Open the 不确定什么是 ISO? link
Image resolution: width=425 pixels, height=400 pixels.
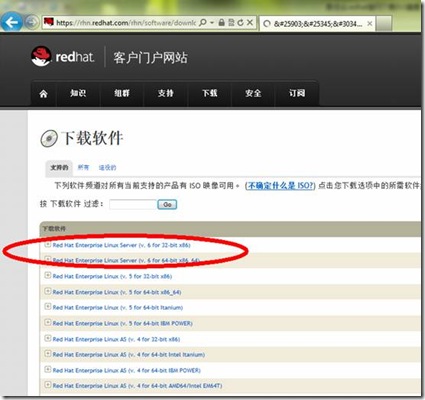tap(280, 186)
